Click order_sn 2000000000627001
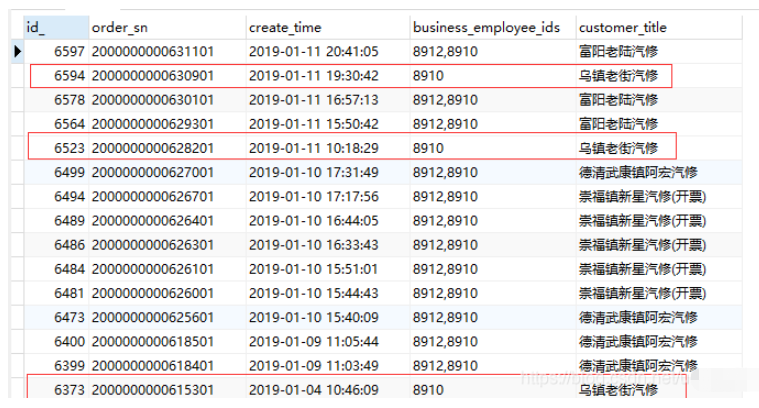The image size is (759, 408). pyautogui.click(x=152, y=172)
